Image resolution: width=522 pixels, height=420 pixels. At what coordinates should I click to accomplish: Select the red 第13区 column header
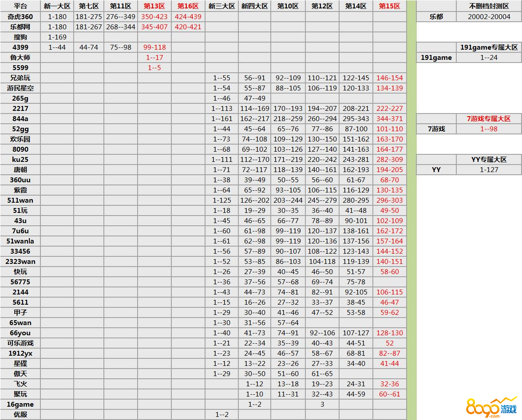click(x=154, y=6)
